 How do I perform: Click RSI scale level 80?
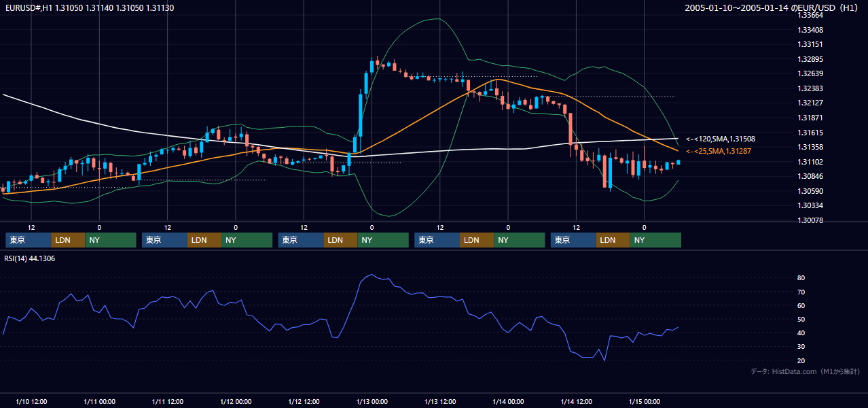pyautogui.click(x=801, y=278)
